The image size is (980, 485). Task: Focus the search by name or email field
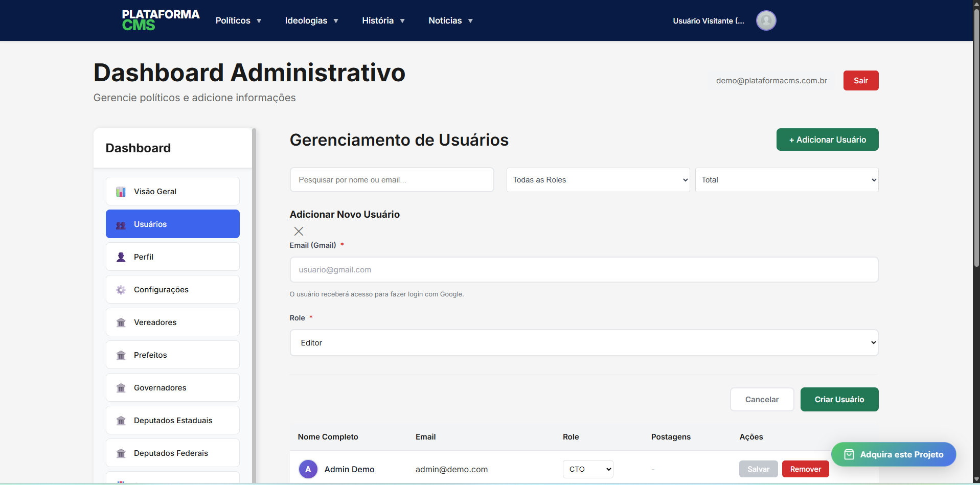pyautogui.click(x=392, y=180)
